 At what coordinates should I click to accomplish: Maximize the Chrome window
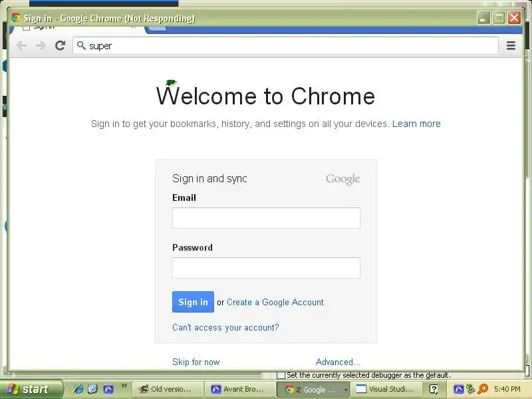499,18
